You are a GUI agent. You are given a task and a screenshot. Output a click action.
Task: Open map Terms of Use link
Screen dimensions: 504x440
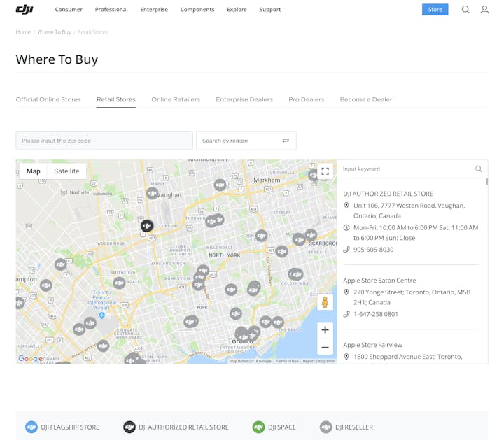pyautogui.click(x=287, y=362)
